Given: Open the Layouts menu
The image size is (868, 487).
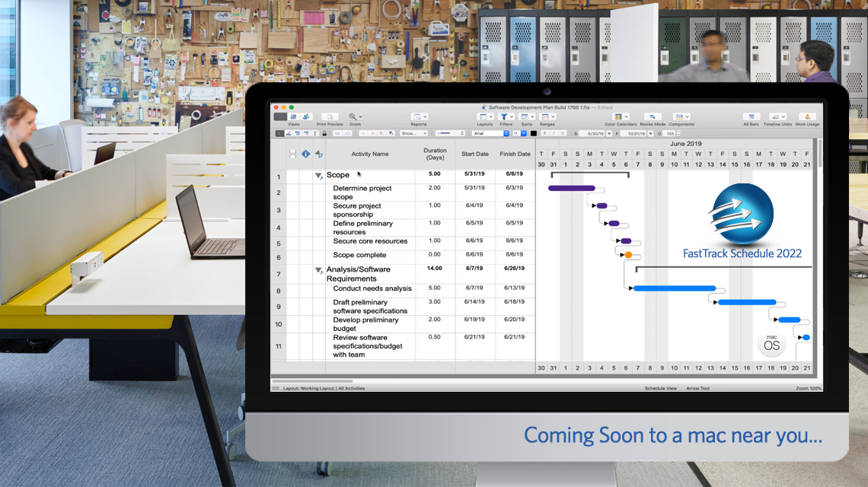Looking at the screenshot, I should coord(484,116).
